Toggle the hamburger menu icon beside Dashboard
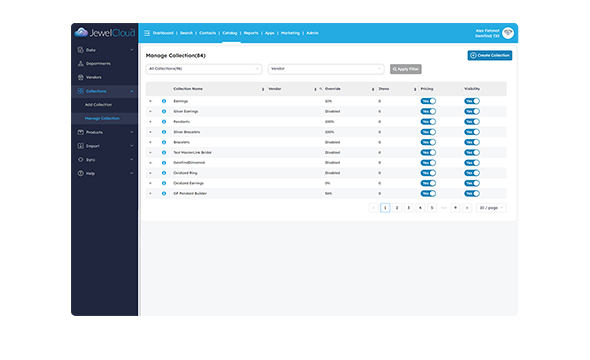The height and width of the screenshot is (360, 590). (147, 33)
